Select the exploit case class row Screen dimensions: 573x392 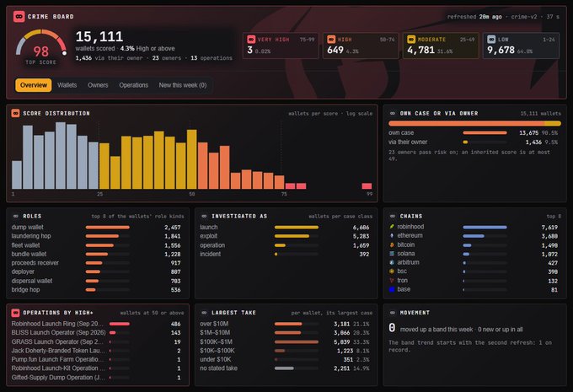tap(285, 236)
